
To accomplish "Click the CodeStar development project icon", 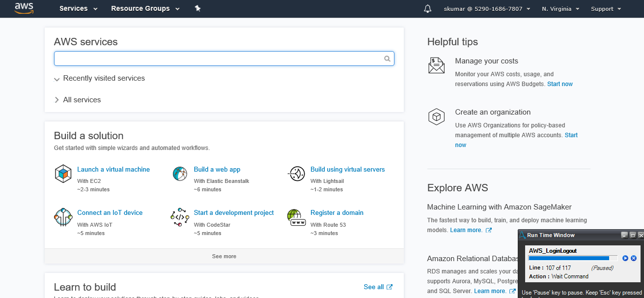I will pos(180,217).
